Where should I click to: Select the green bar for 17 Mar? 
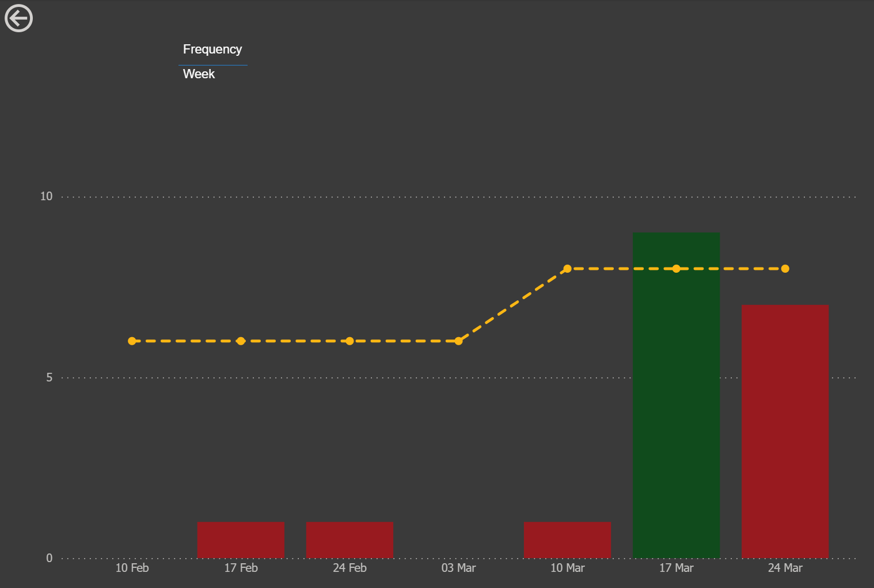click(676, 395)
